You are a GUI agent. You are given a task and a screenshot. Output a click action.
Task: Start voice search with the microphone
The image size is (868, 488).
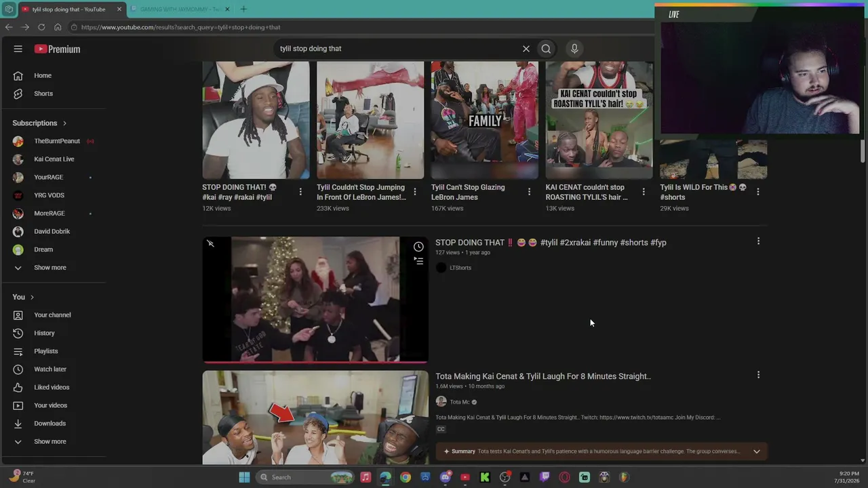coord(574,49)
